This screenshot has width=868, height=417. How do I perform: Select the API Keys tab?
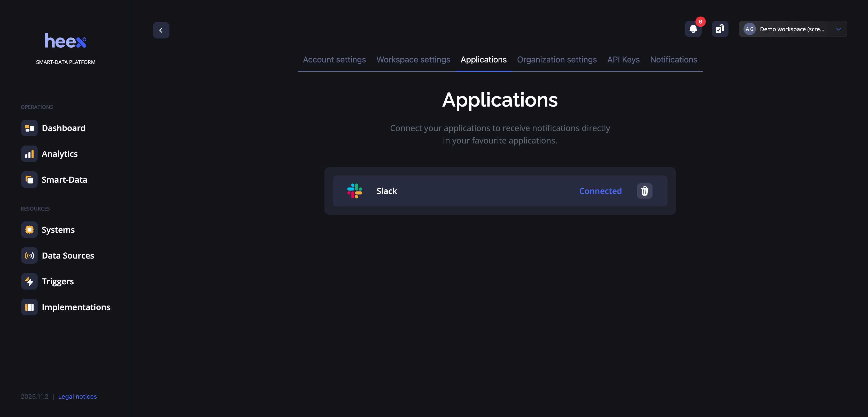pos(623,60)
